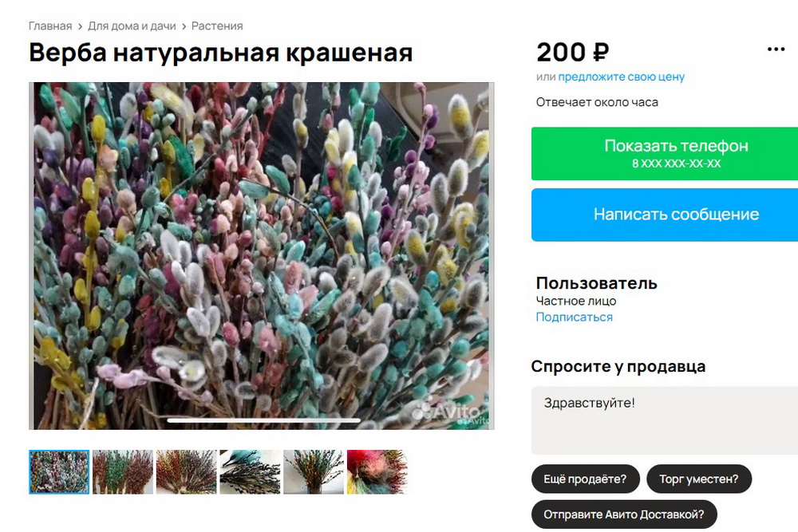Viewport: 798px width, 532px height.
Task: Choose the Ещё продаёте? quick question
Action: (x=585, y=479)
